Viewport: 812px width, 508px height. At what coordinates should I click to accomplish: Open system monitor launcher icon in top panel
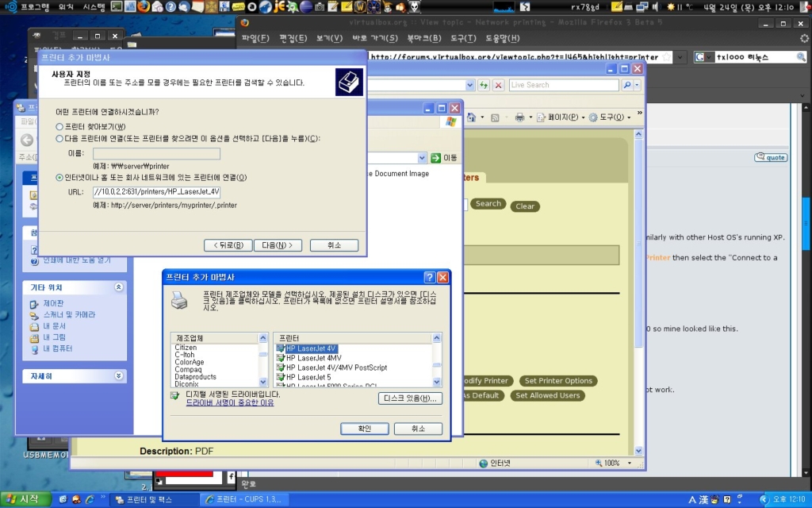[x=130, y=6]
